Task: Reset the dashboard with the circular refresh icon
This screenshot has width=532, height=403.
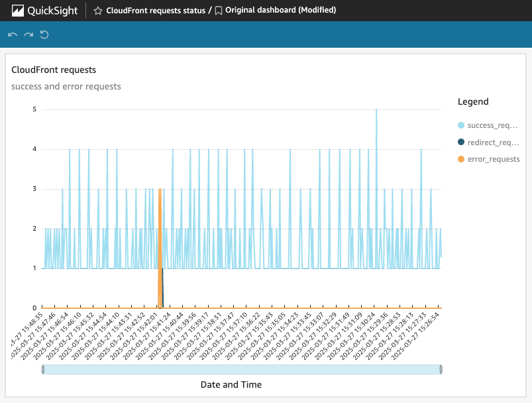Action: (x=44, y=34)
